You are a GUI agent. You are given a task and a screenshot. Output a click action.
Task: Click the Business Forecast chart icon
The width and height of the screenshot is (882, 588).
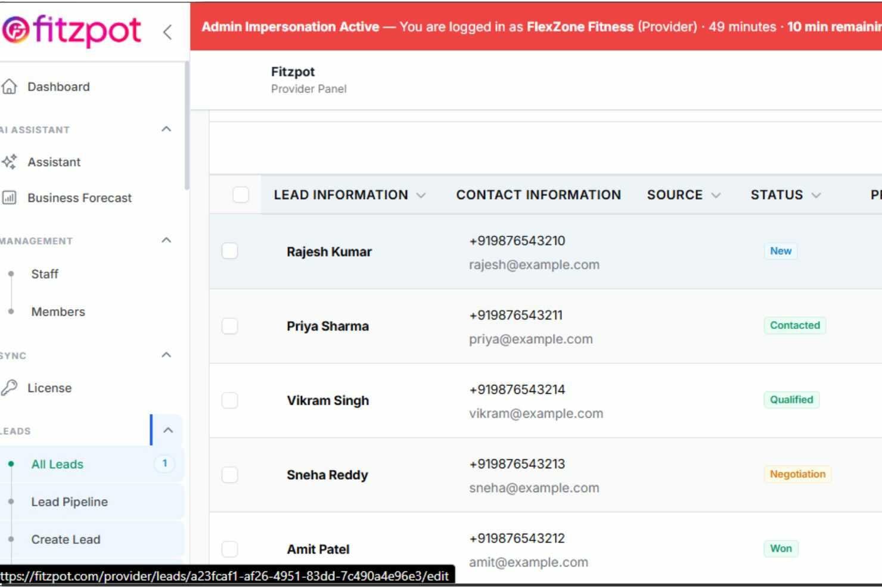[x=10, y=197]
